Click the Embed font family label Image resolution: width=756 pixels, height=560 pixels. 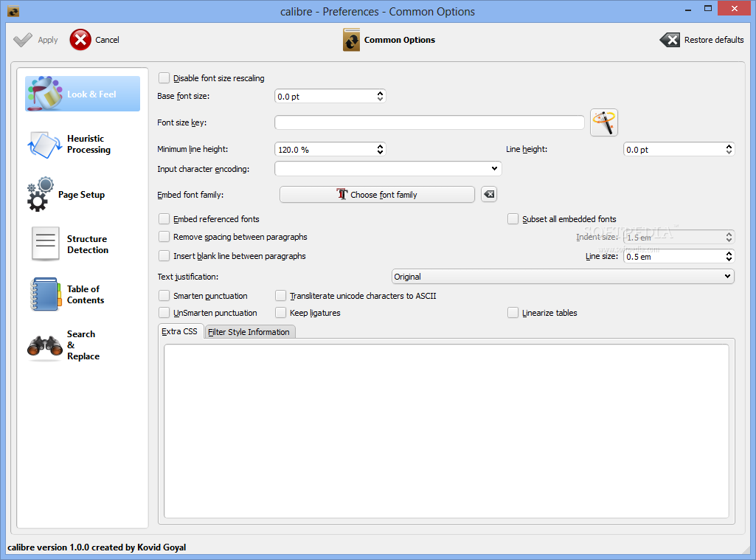coord(190,194)
